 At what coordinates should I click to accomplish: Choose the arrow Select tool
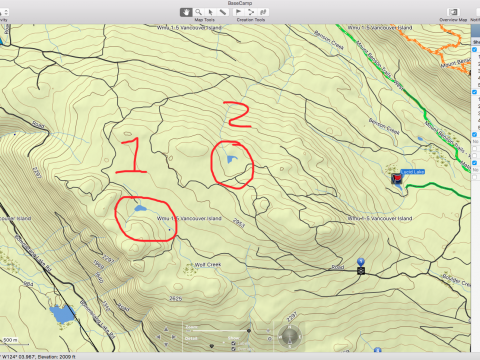click(210, 12)
